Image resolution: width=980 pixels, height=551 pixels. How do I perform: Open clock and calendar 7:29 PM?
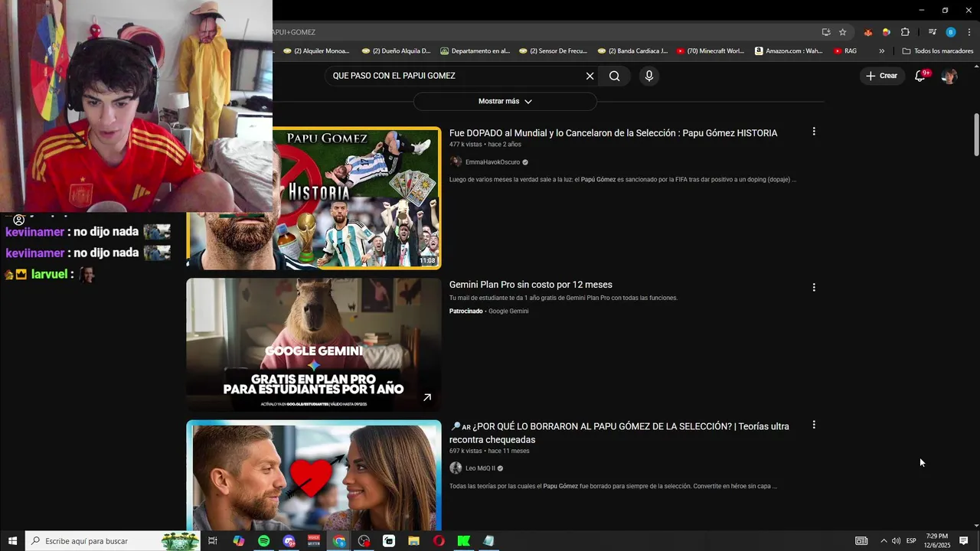(x=937, y=541)
